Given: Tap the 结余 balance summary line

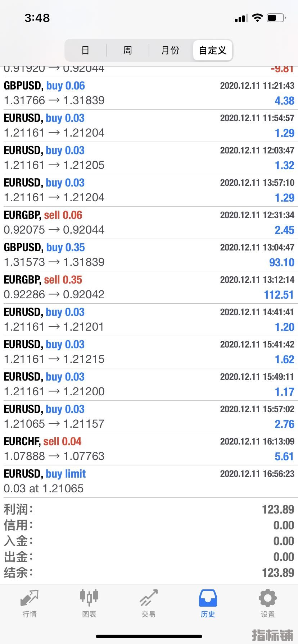Looking at the screenshot, I should pyautogui.click(x=149, y=573).
